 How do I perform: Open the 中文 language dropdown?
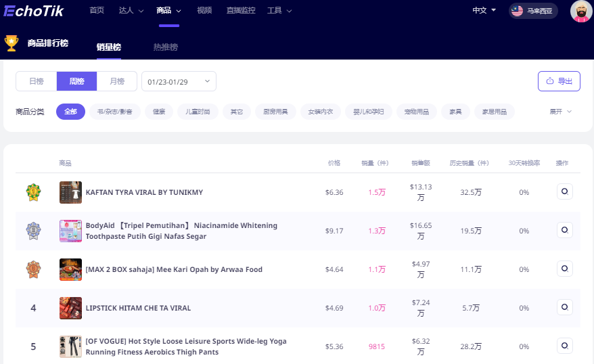484,11
